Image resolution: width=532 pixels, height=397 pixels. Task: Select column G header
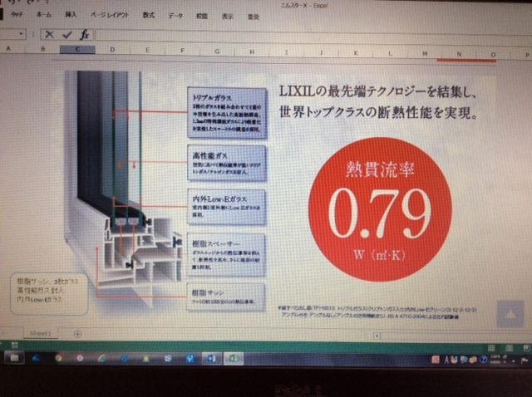pos(217,51)
